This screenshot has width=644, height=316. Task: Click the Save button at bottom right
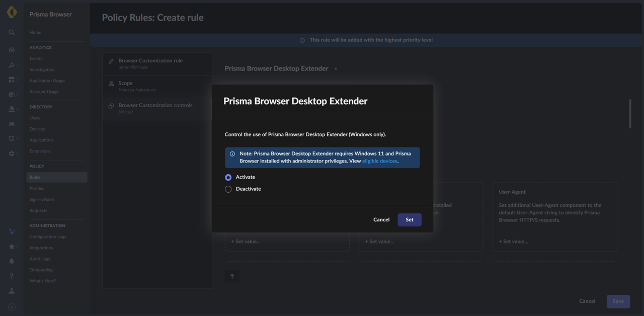point(618,301)
